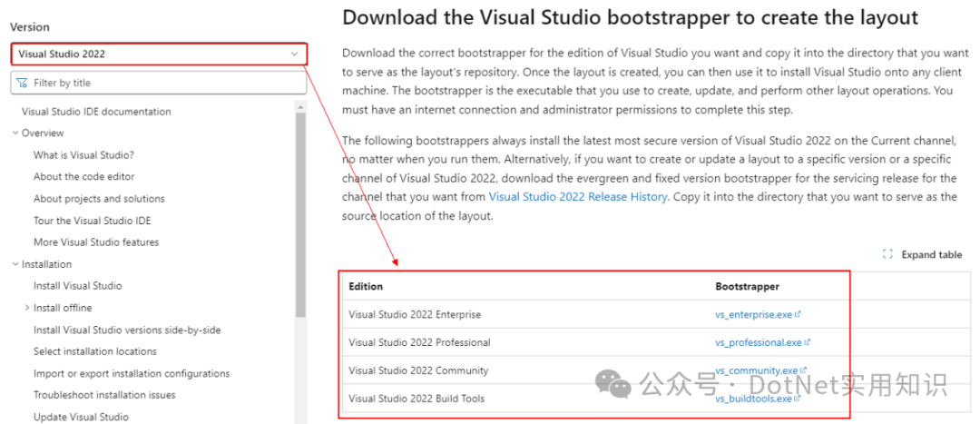Open Tour the Visual Studio IDE

coord(93,220)
